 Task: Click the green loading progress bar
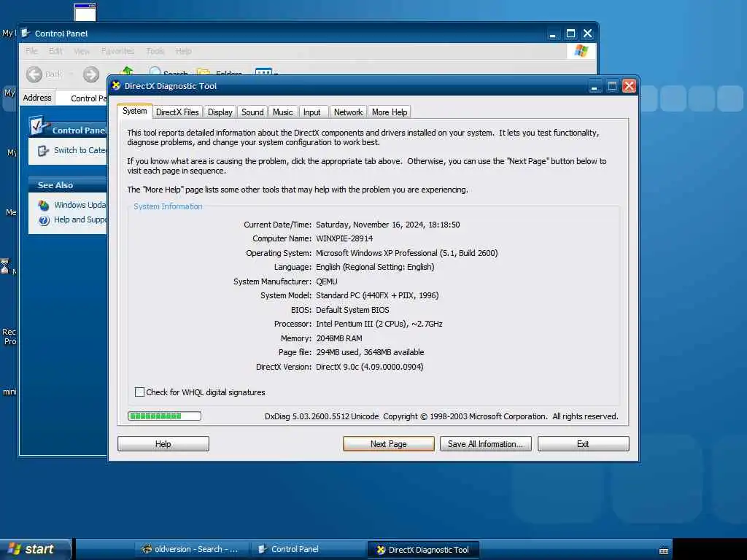[164, 416]
